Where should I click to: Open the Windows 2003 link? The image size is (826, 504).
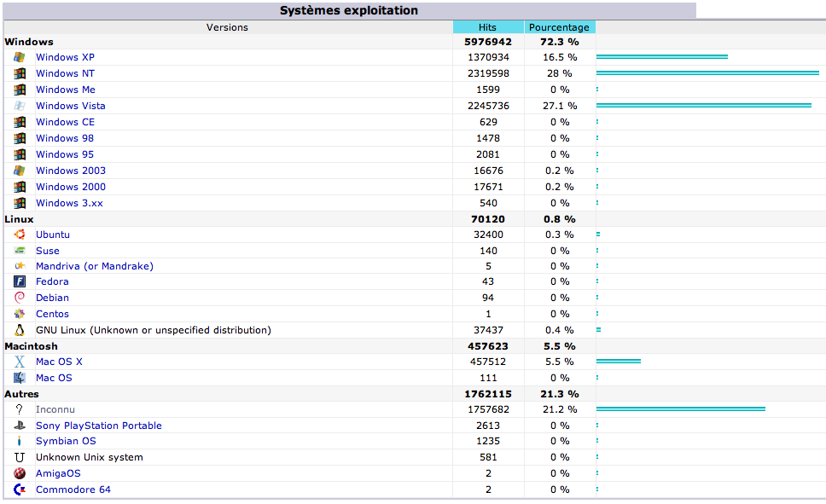pyautogui.click(x=71, y=171)
